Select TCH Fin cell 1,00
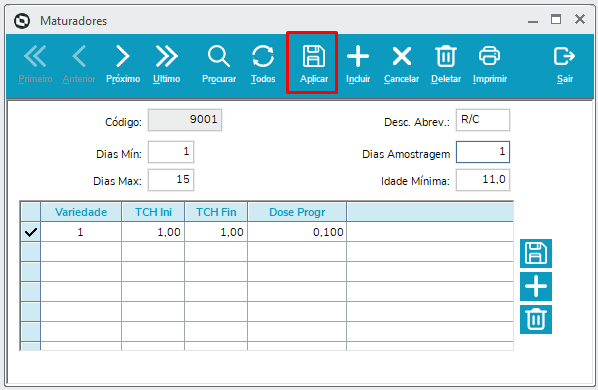This screenshot has height=390, width=598. click(x=216, y=232)
